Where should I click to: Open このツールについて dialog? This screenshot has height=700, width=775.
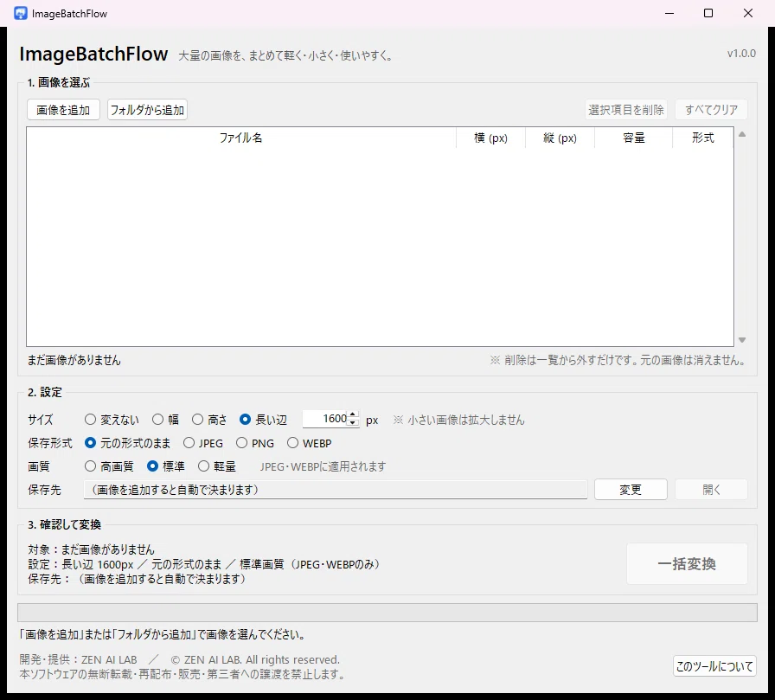click(x=714, y=666)
